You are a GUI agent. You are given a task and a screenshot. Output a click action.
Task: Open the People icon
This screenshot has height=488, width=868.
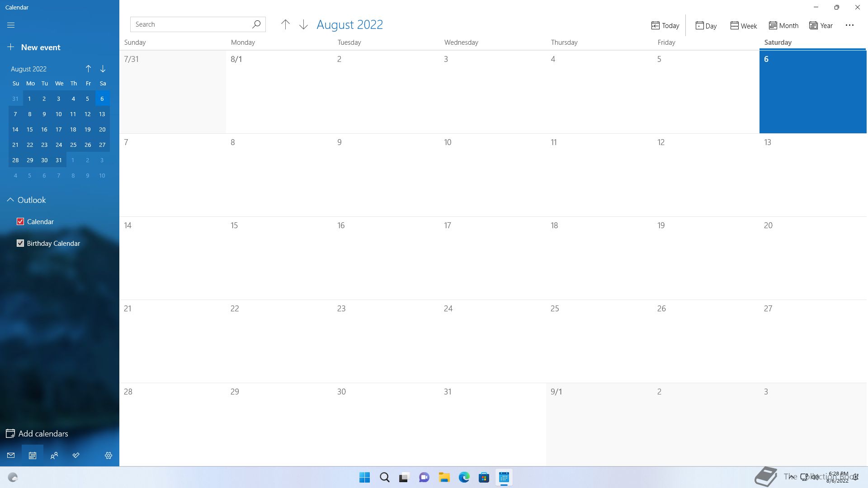coord(54,455)
